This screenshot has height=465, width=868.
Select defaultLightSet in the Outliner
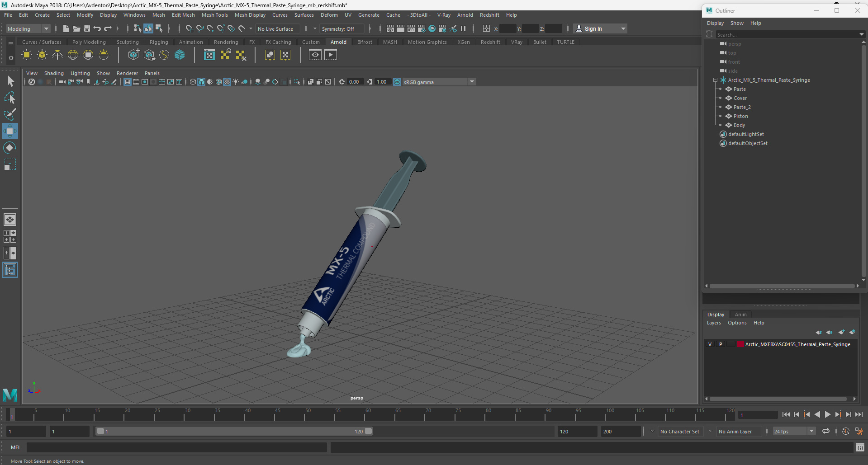pos(746,134)
